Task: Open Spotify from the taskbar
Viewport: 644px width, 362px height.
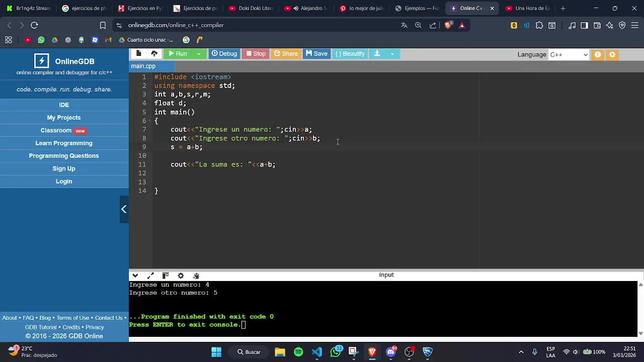Action: tap(298, 352)
